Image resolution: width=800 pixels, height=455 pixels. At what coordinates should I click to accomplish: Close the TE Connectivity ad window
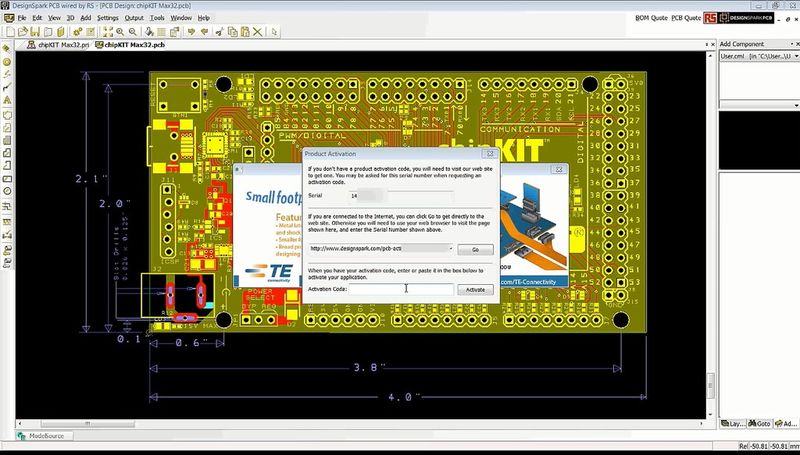(x=559, y=169)
